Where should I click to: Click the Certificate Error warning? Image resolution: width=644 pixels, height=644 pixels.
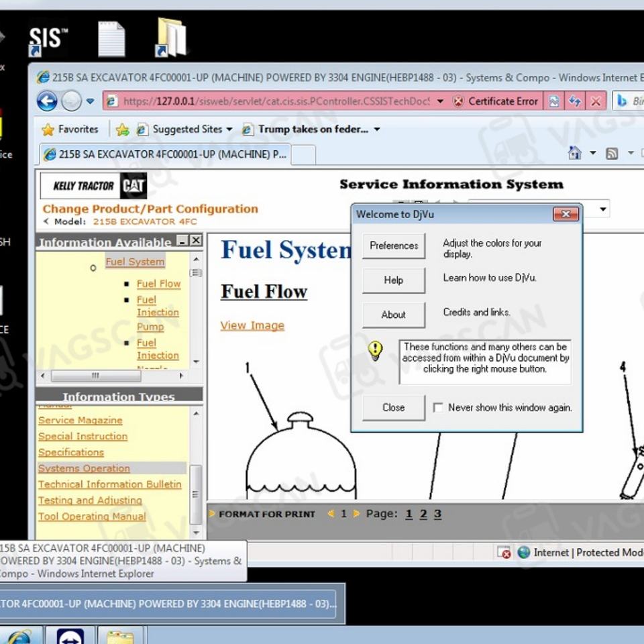click(495, 101)
